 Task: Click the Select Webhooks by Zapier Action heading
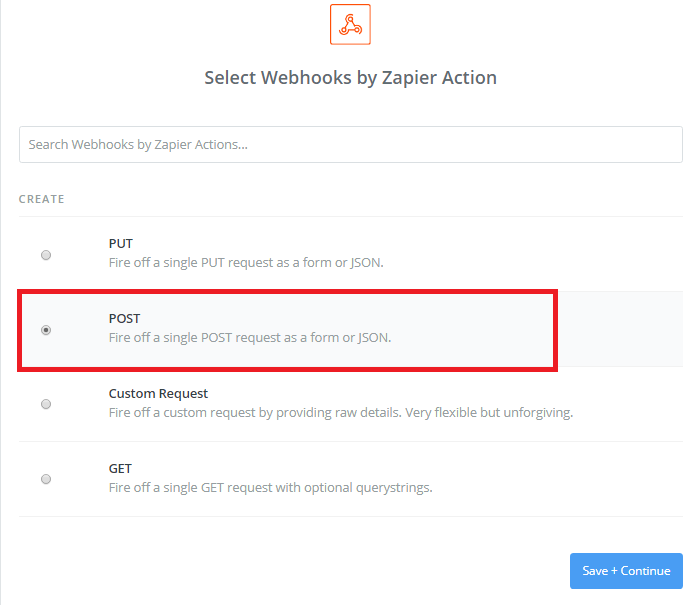click(x=351, y=78)
